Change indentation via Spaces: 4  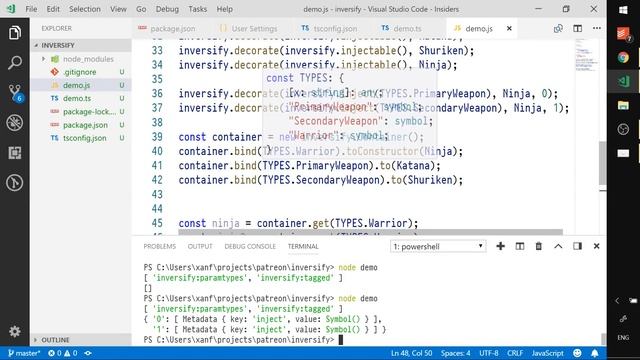click(455, 353)
